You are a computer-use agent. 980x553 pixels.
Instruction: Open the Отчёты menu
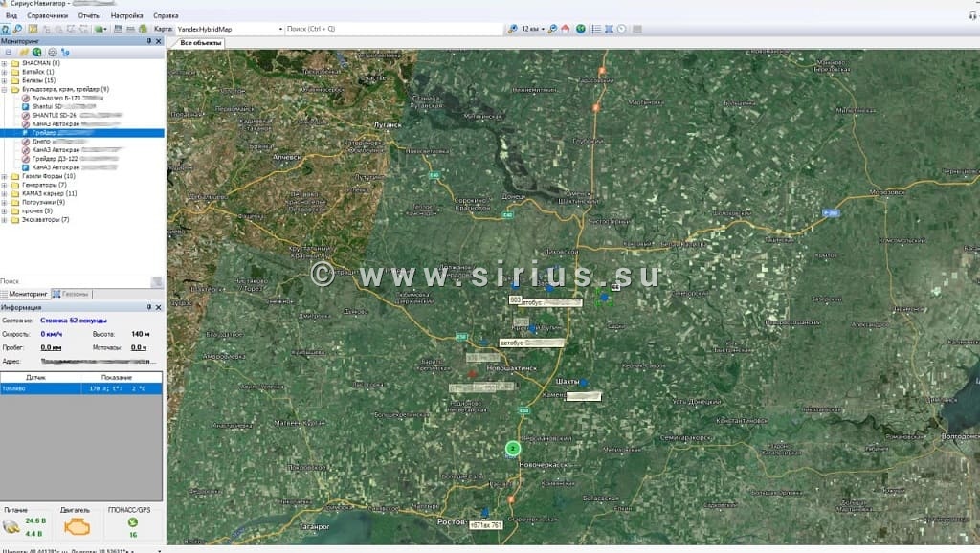pyautogui.click(x=89, y=16)
